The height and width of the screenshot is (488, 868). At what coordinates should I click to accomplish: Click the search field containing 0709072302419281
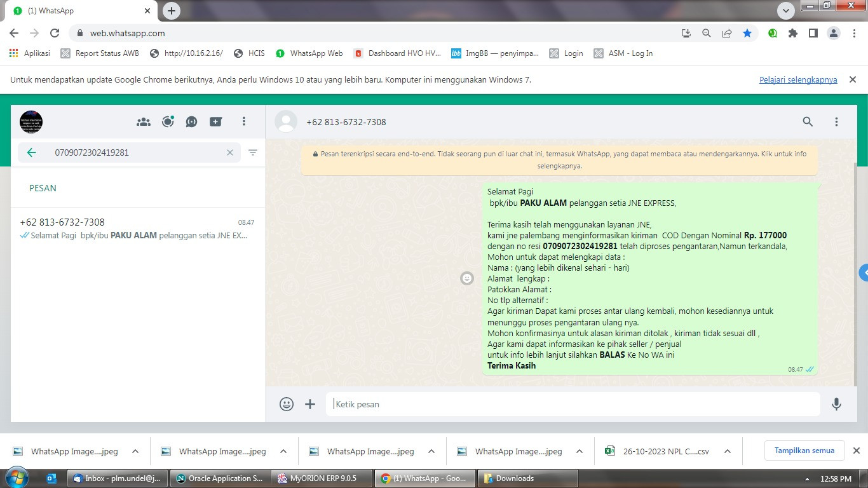(x=129, y=152)
